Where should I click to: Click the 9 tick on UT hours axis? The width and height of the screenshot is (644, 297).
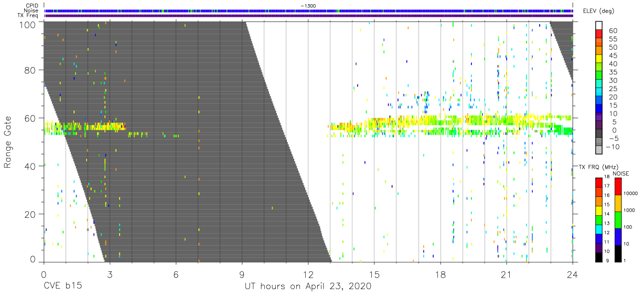(242, 274)
